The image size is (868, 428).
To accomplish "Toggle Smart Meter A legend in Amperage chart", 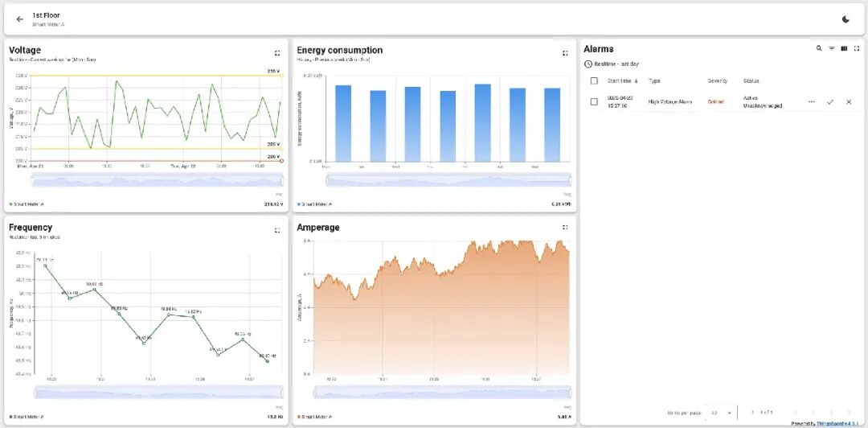I will 314,417.
